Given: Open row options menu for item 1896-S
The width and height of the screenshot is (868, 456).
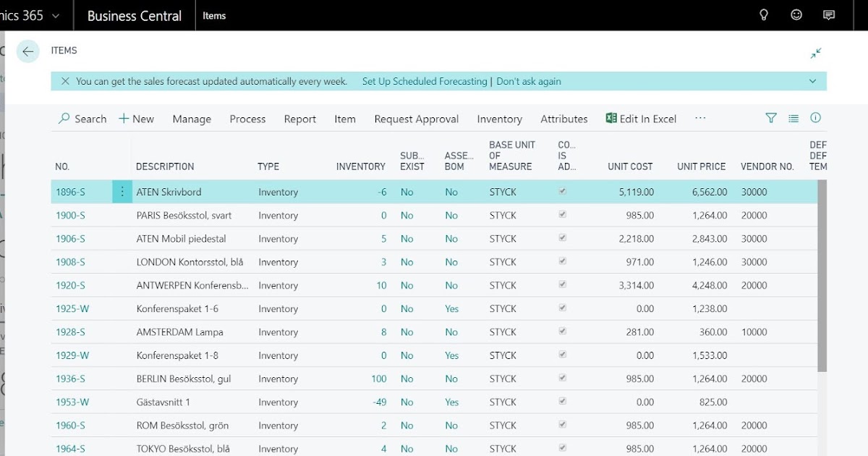Looking at the screenshot, I should pyautogui.click(x=122, y=191).
